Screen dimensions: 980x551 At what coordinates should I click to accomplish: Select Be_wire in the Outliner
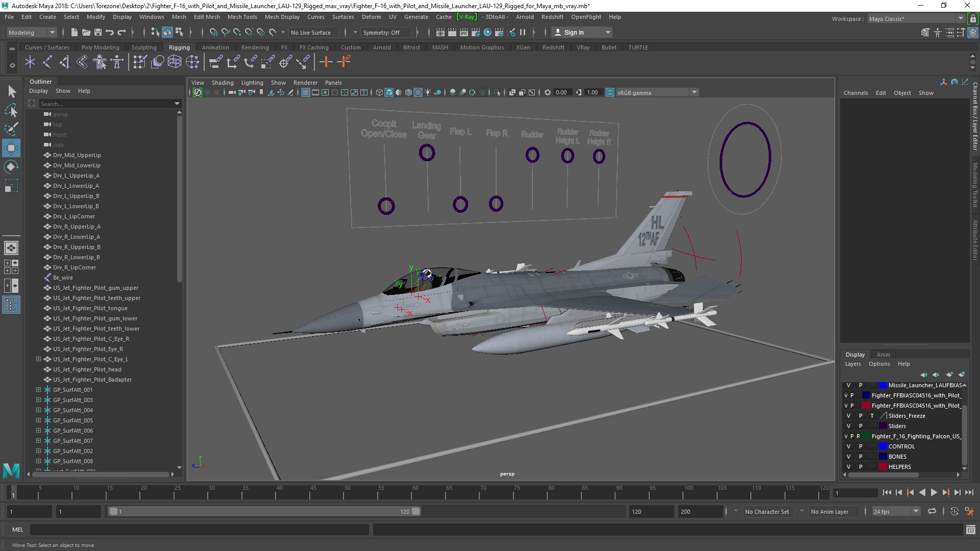(x=63, y=278)
